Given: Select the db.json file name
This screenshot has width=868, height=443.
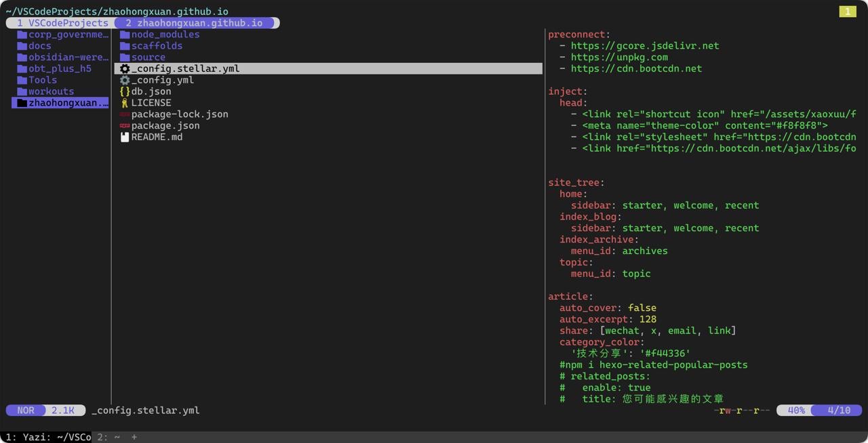Looking at the screenshot, I should click(151, 91).
